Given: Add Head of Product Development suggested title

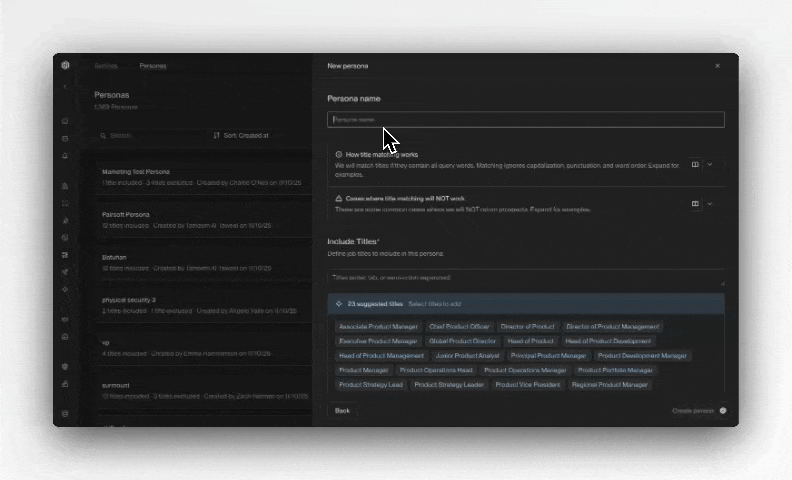Looking at the screenshot, I should point(608,342).
